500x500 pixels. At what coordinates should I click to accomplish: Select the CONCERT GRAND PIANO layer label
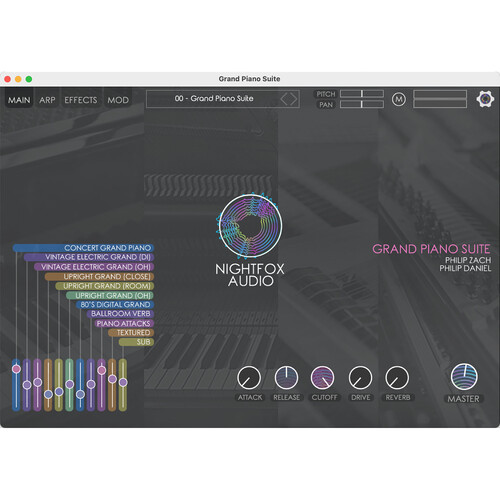tap(83, 248)
